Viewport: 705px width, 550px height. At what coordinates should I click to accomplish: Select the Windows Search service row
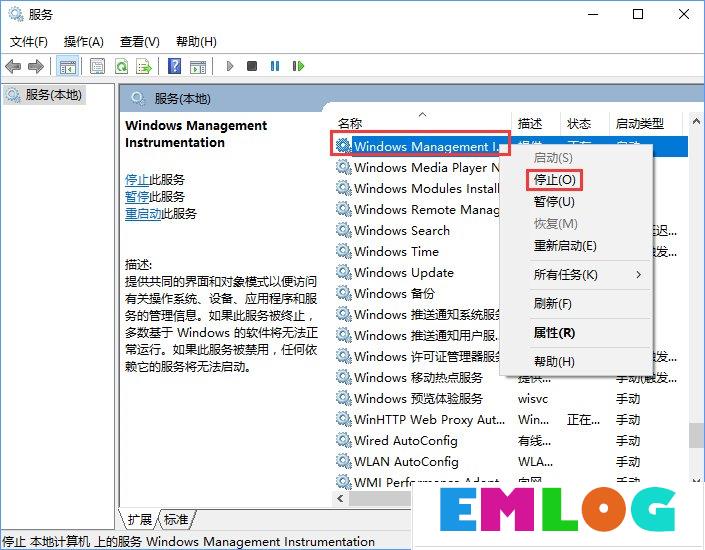[416, 230]
